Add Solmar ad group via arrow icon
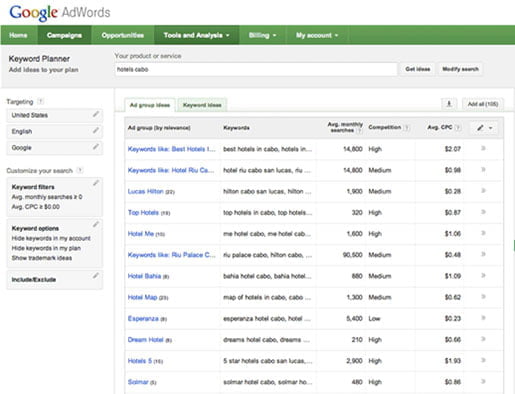 (483, 381)
